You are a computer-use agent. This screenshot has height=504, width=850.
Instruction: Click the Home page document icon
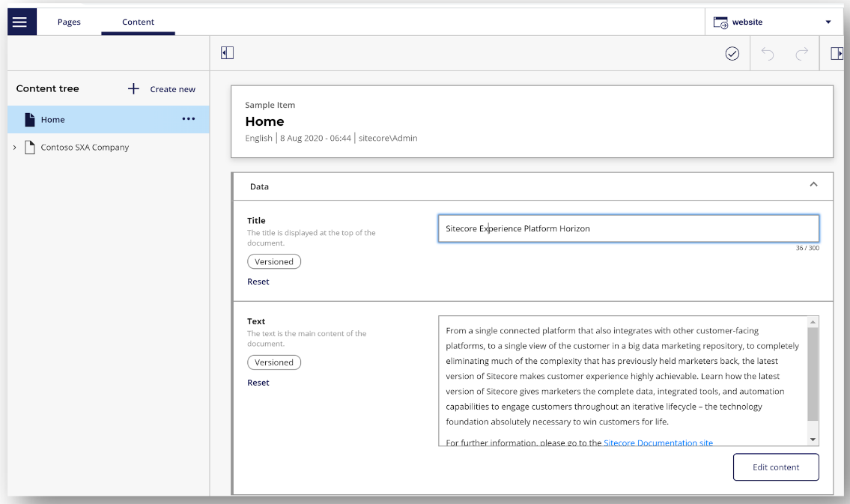[30, 120]
